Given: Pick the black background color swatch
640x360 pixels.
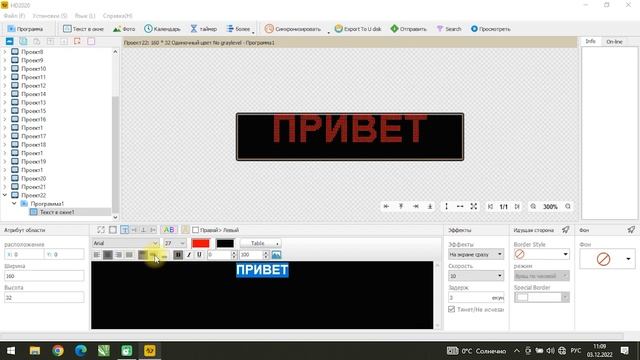Looking at the screenshot, I should point(225,243).
